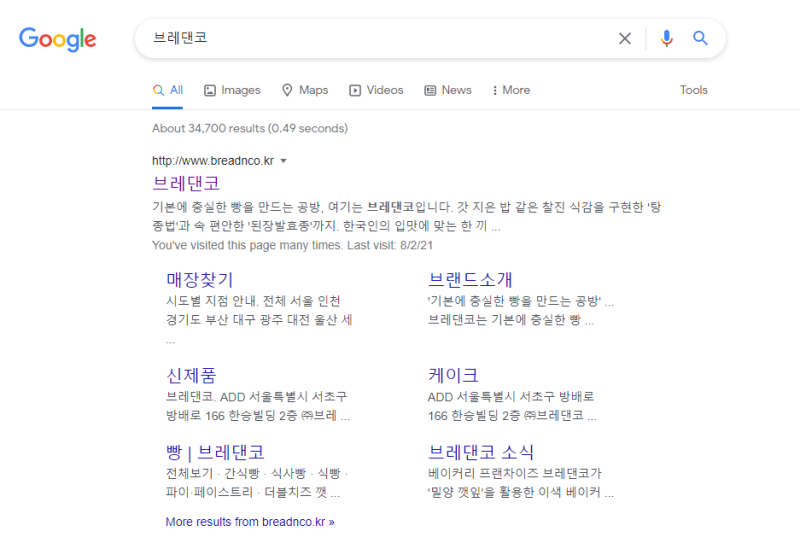Open the 브랜드소개 sitelink
This screenshot has height=549, width=800.
470,280
